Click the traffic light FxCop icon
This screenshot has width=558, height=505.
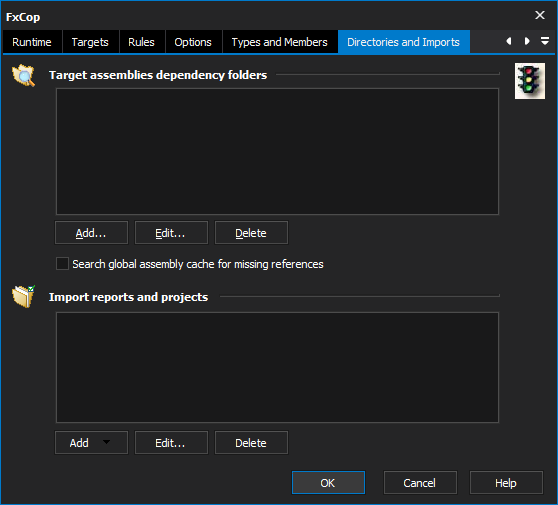530,81
